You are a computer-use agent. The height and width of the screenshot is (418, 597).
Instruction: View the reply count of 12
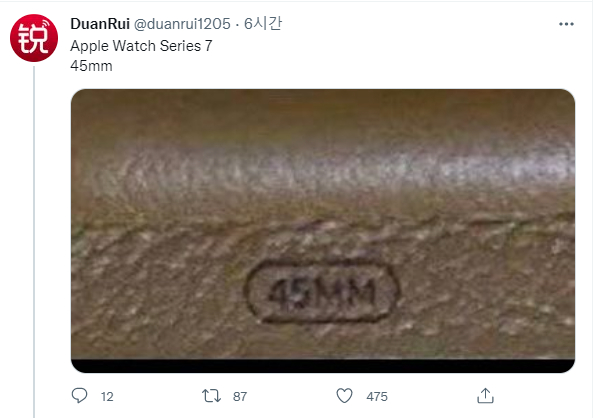pyautogui.click(x=107, y=397)
